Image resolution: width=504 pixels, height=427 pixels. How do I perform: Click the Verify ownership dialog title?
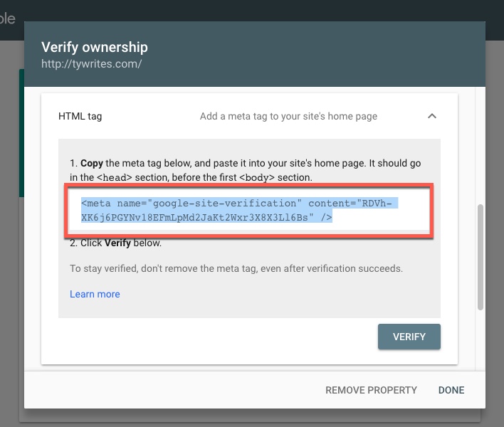95,48
